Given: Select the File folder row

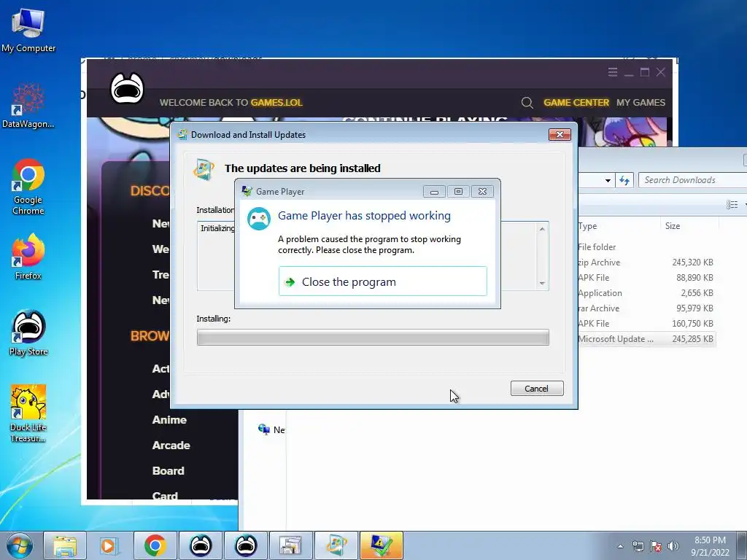Looking at the screenshot, I should pos(646,247).
